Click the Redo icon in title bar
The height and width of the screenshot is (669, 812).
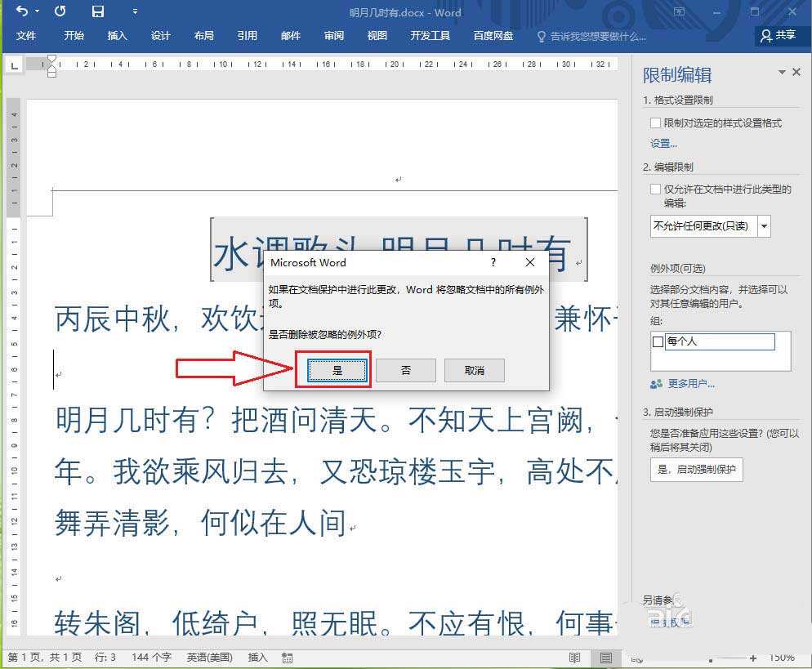[60, 11]
